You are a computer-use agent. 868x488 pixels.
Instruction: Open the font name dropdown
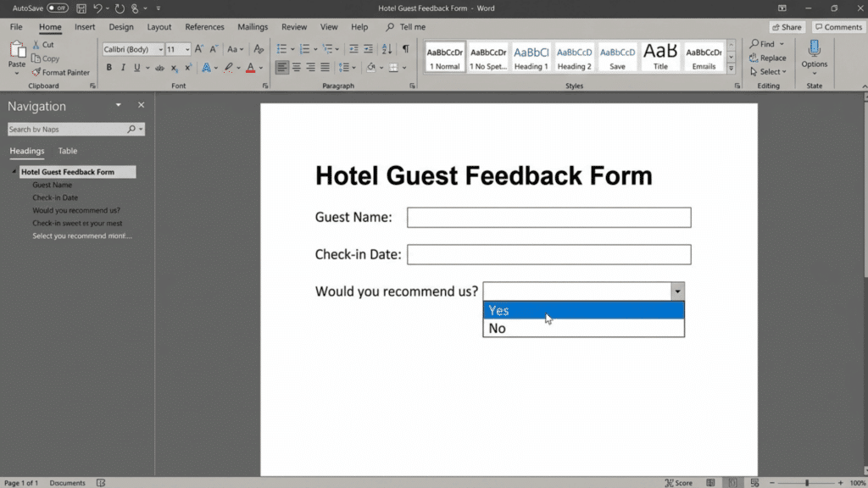[160, 48]
